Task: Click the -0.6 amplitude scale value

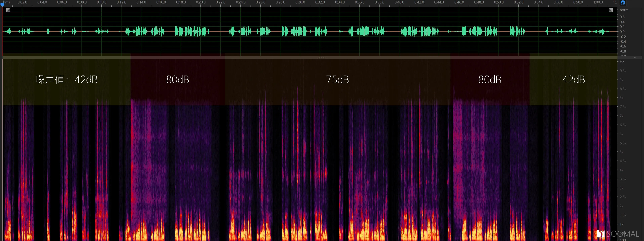Action: click(x=623, y=46)
